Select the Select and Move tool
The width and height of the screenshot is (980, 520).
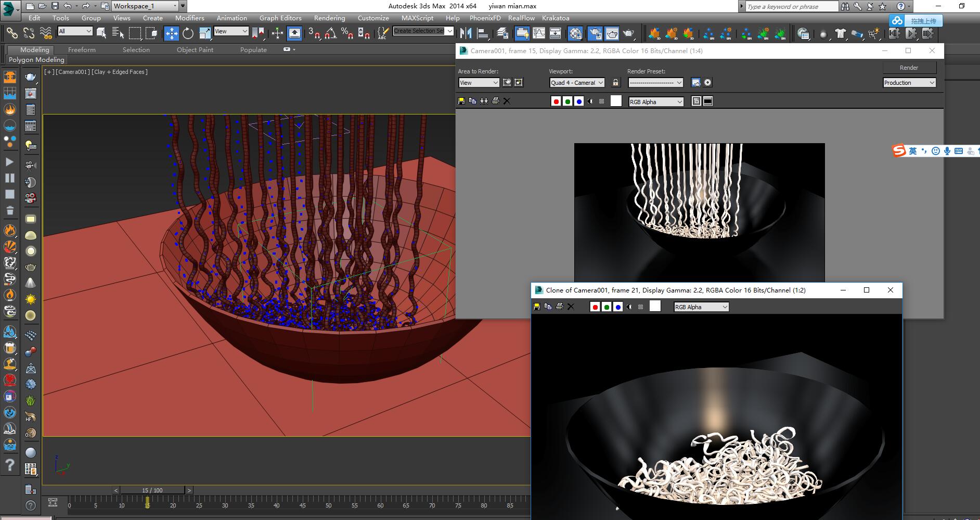(171, 33)
